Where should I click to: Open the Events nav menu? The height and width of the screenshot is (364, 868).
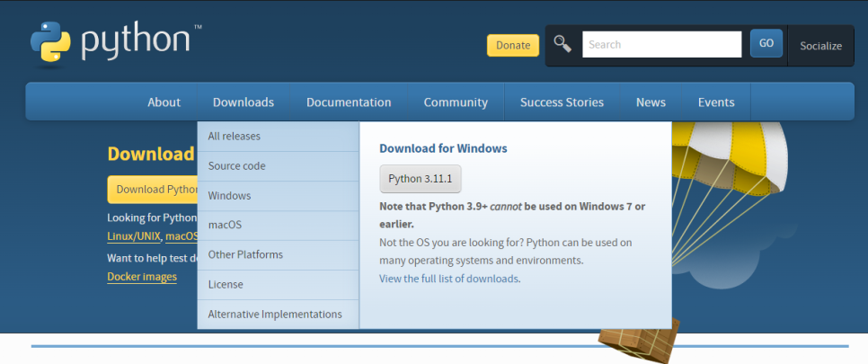(716, 102)
